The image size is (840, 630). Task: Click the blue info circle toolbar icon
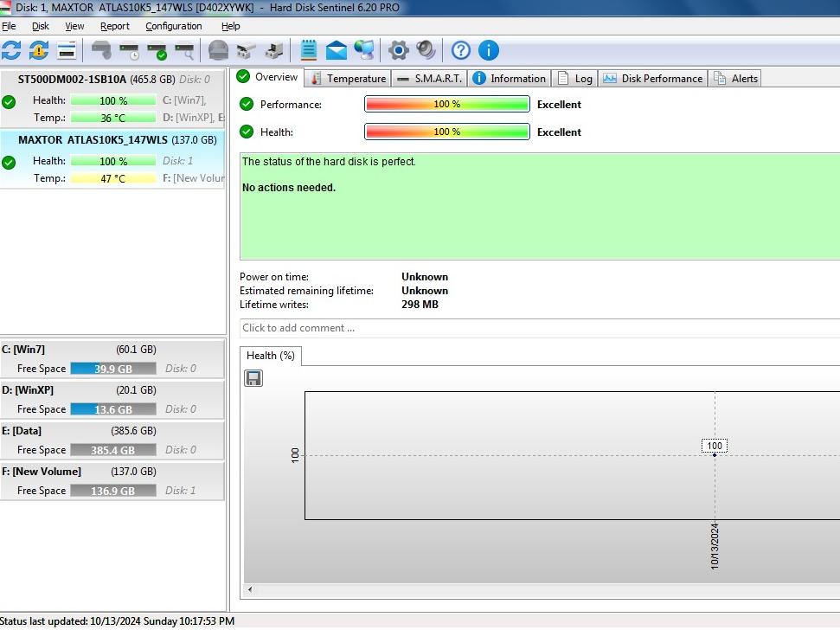[489, 50]
